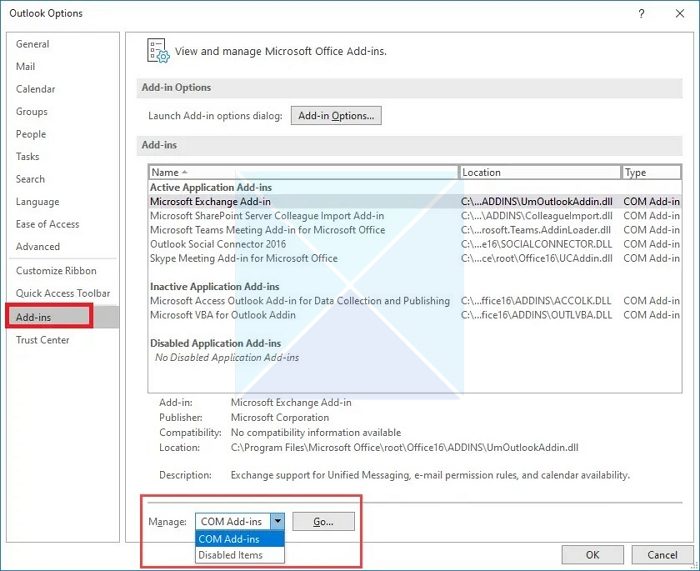The width and height of the screenshot is (700, 571).
Task: Sort add-ins by Type column header
Action: click(651, 172)
